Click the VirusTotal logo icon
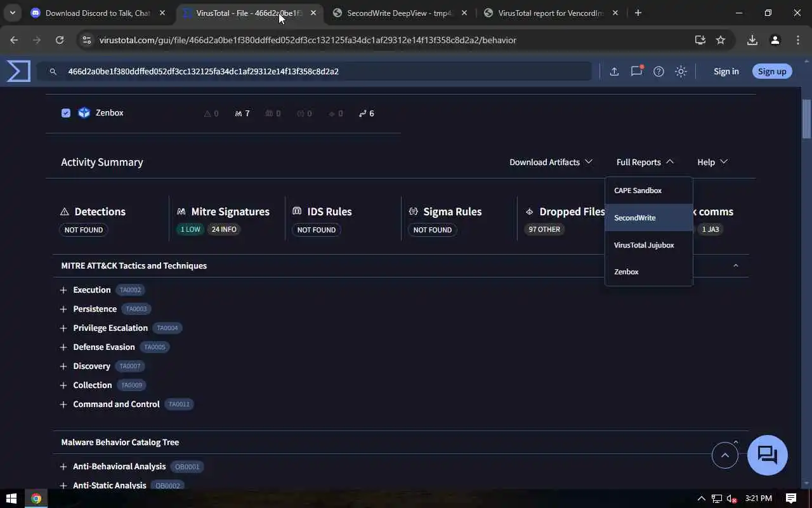The height and width of the screenshot is (508, 812). tap(18, 71)
